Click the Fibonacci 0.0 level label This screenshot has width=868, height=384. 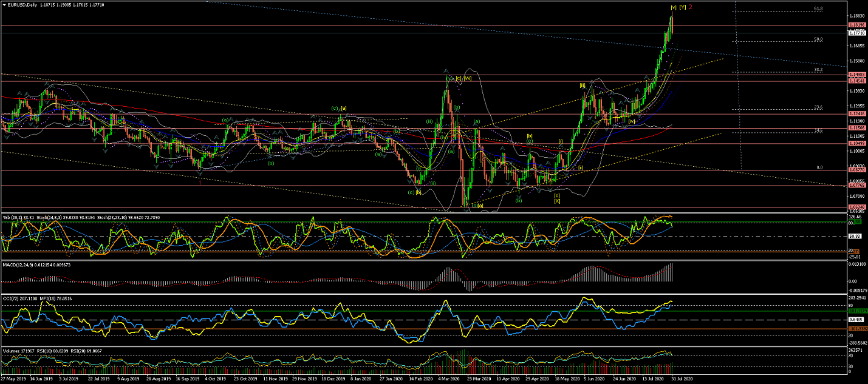click(819, 167)
